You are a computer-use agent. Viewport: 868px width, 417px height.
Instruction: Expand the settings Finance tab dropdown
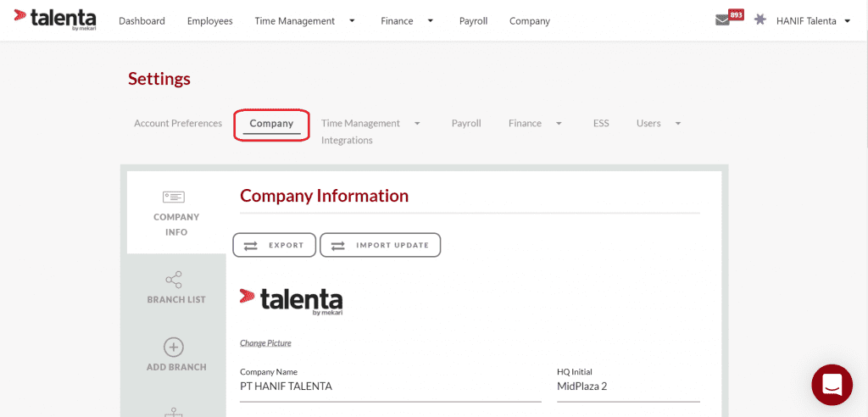point(559,124)
